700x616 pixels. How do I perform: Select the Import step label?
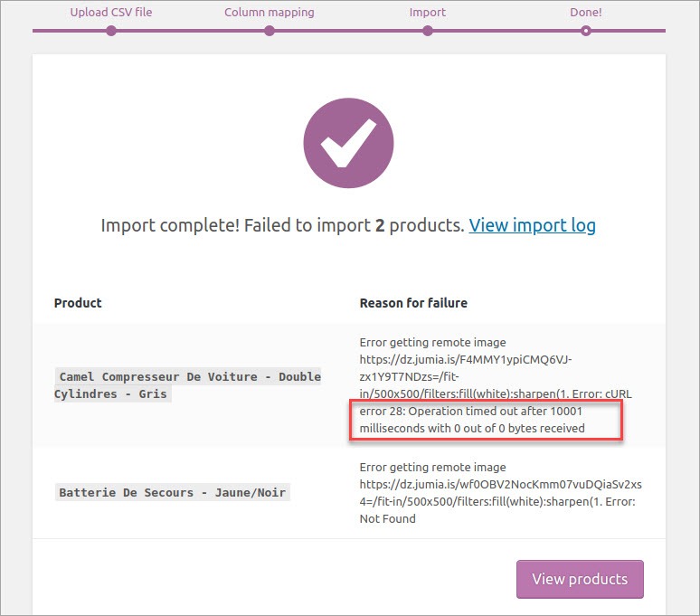click(x=428, y=13)
